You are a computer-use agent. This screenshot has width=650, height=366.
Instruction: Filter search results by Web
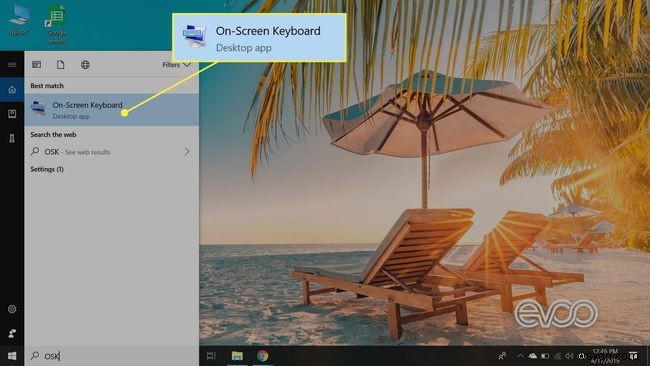pos(85,65)
